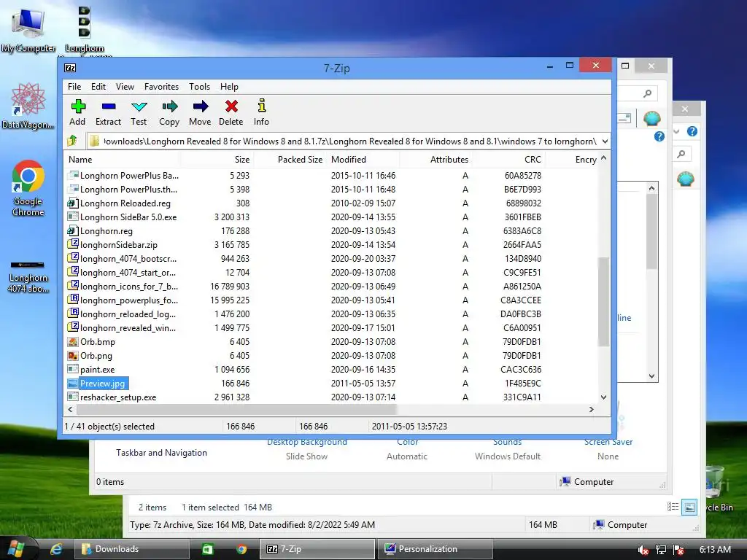Viewport: 747px width, 560px height.
Task: Click the file path address field
Action: click(349, 141)
